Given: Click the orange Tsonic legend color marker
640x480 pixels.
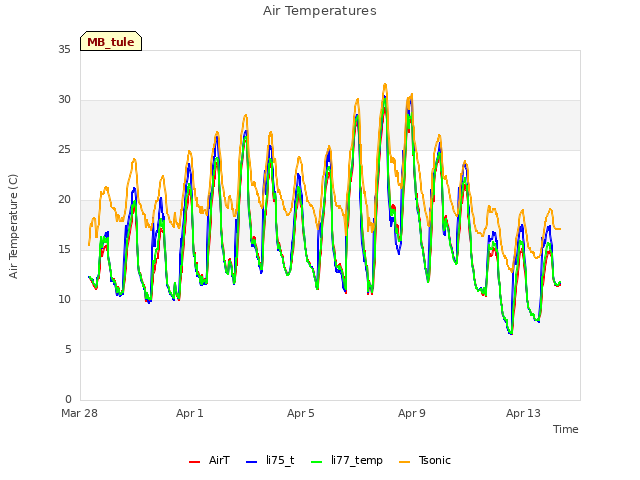Looking at the screenshot, I should pyautogui.click(x=404, y=462).
